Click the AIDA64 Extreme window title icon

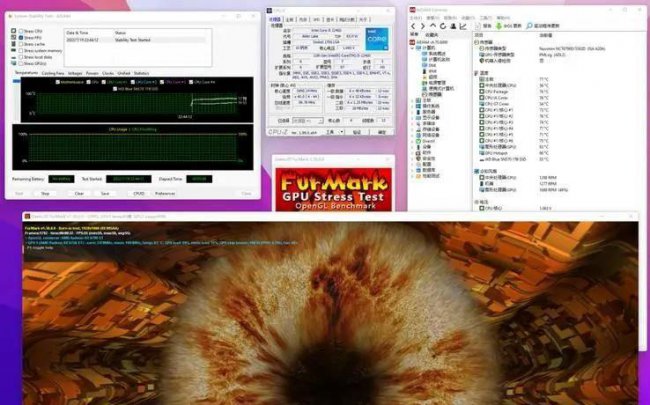click(412, 10)
